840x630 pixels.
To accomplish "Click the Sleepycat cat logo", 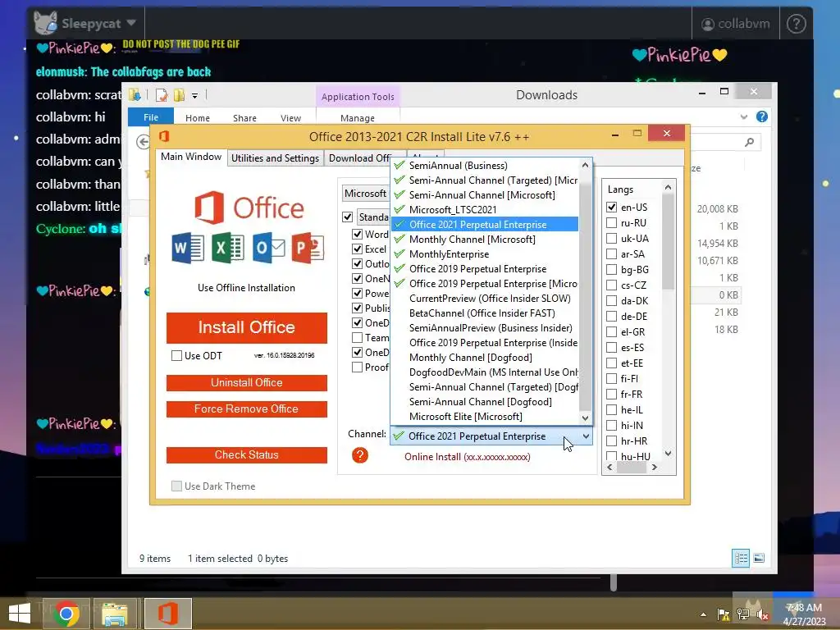I will [45, 23].
